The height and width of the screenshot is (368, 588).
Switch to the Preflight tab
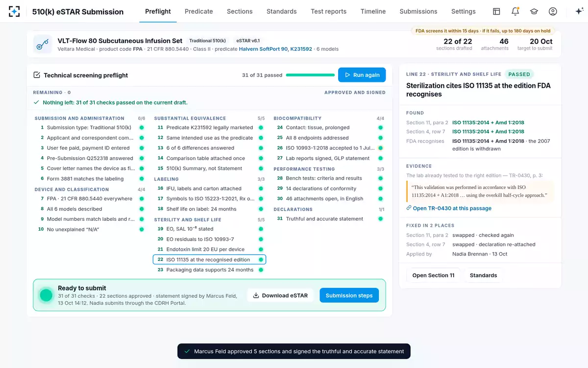158,11
